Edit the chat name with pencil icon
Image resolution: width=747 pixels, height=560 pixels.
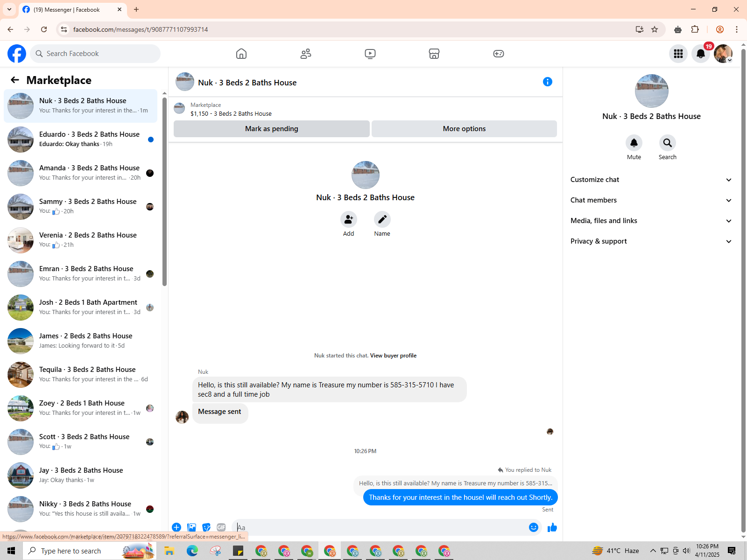click(x=382, y=219)
